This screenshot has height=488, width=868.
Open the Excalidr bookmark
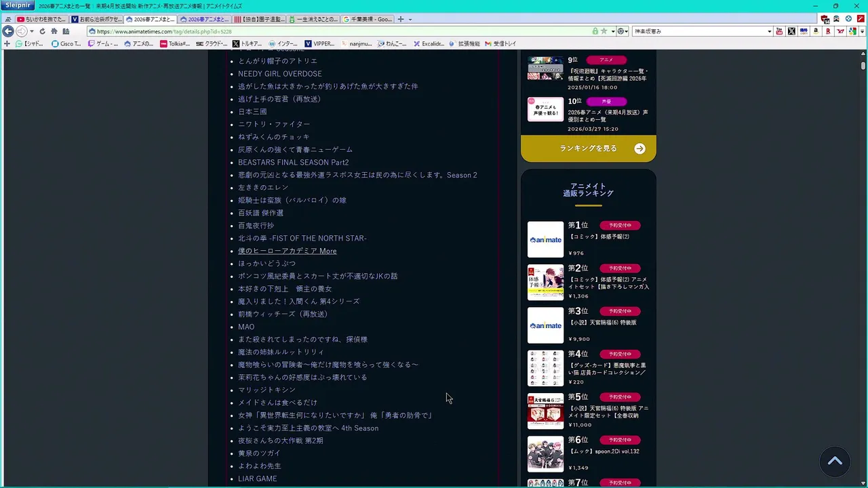point(429,43)
